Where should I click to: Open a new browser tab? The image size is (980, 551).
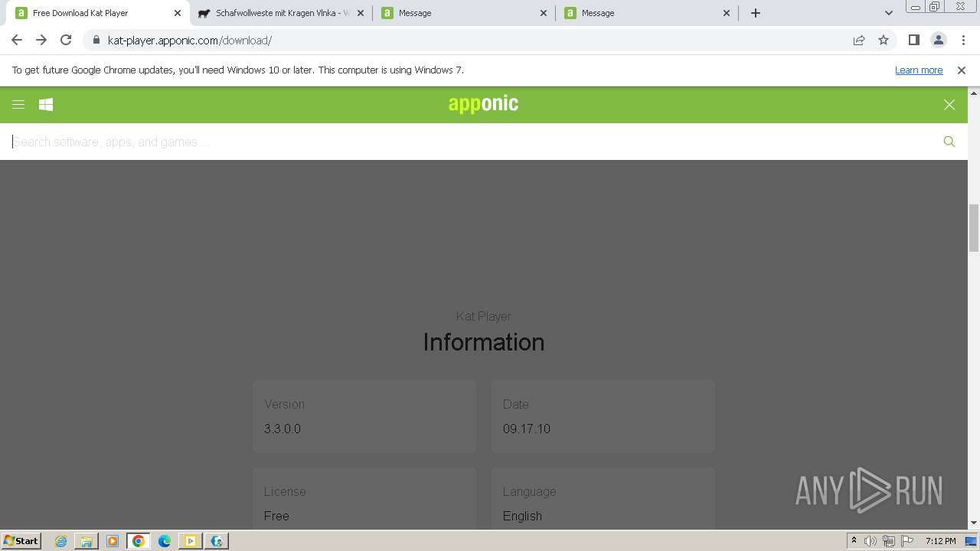click(756, 13)
